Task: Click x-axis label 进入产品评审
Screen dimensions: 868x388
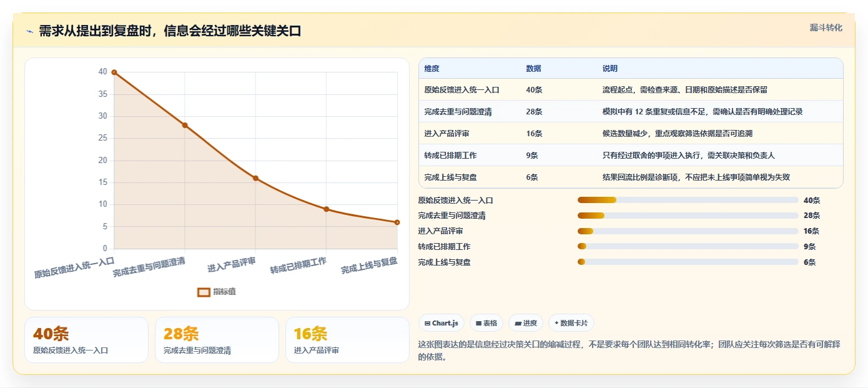Action: click(x=232, y=265)
